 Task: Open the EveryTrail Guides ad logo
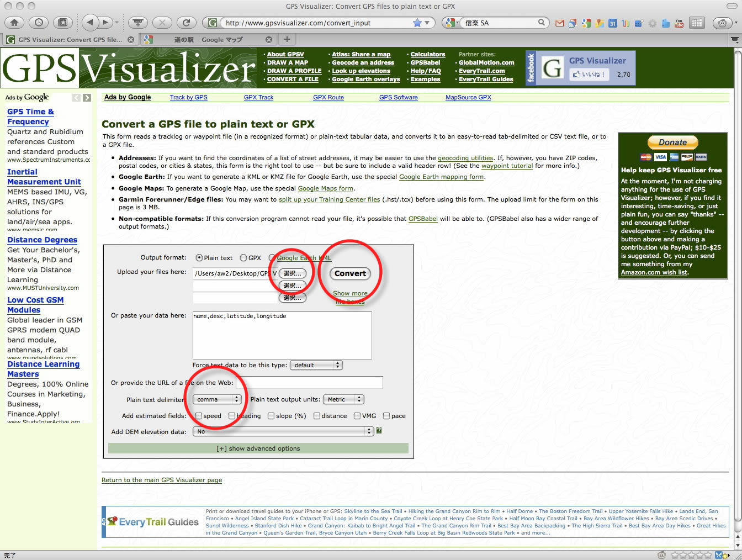(x=153, y=522)
